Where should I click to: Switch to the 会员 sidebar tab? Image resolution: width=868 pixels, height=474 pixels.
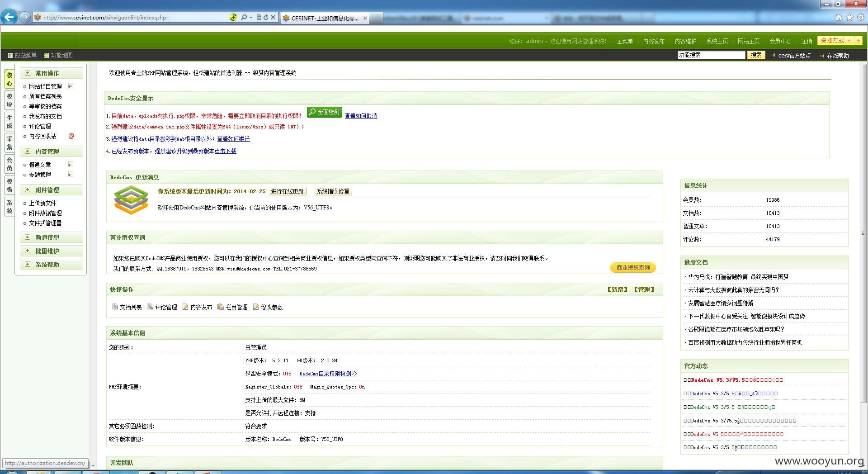[x=9, y=164]
